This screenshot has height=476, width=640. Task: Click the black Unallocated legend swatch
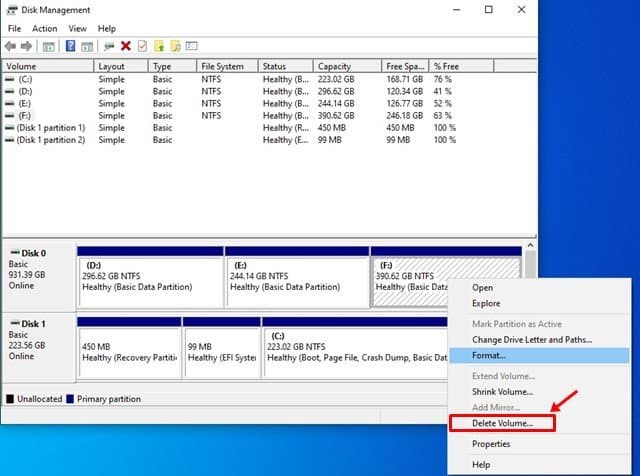coord(10,399)
